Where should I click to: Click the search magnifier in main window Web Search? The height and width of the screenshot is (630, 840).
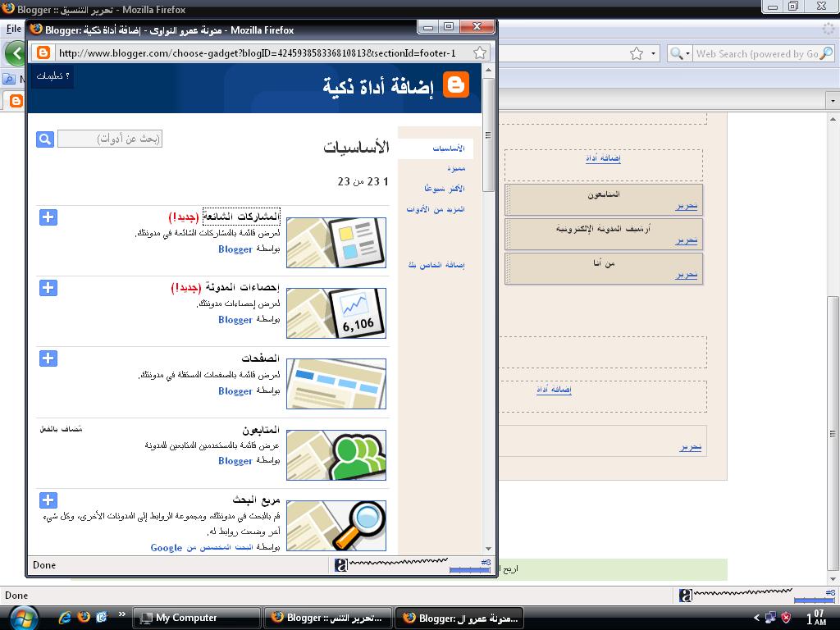(x=827, y=53)
